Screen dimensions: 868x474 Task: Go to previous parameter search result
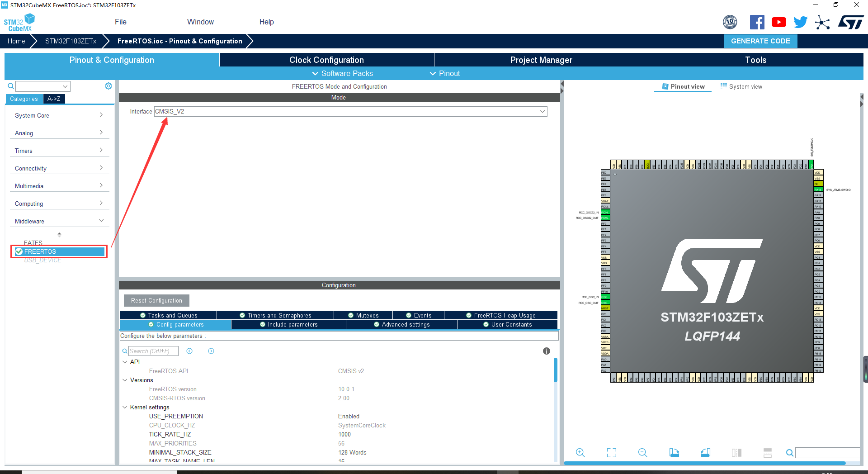pos(189,351)
